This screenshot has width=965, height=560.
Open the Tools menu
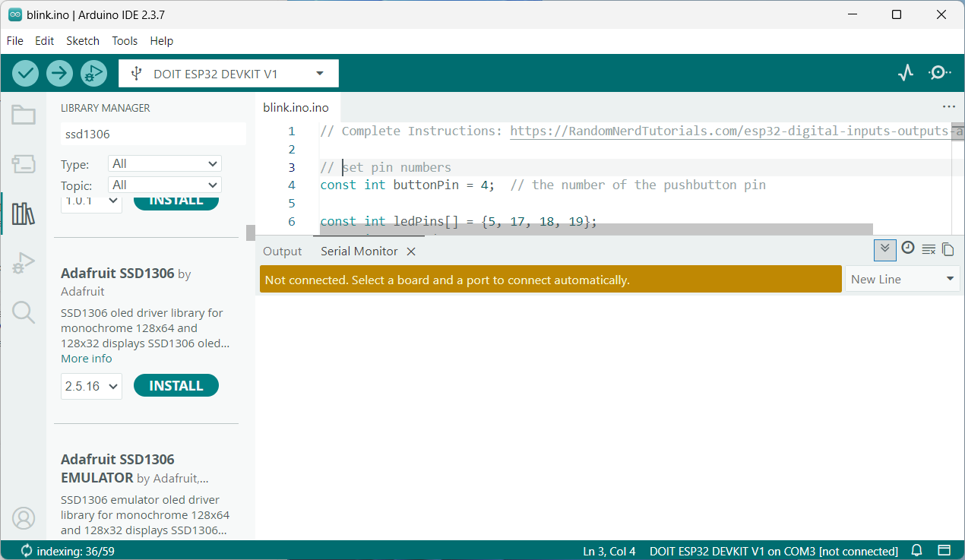click(125, 41)
